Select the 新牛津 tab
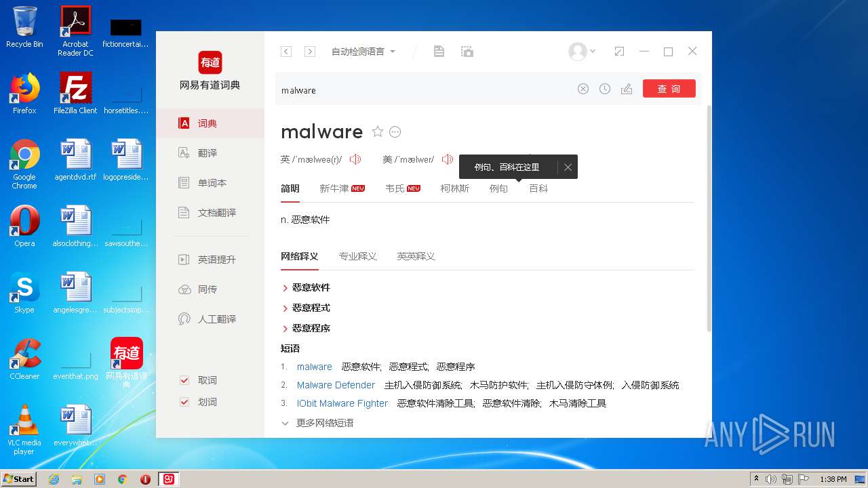The image size is (868, 488). pyautogui.click(x=342, y=188)
